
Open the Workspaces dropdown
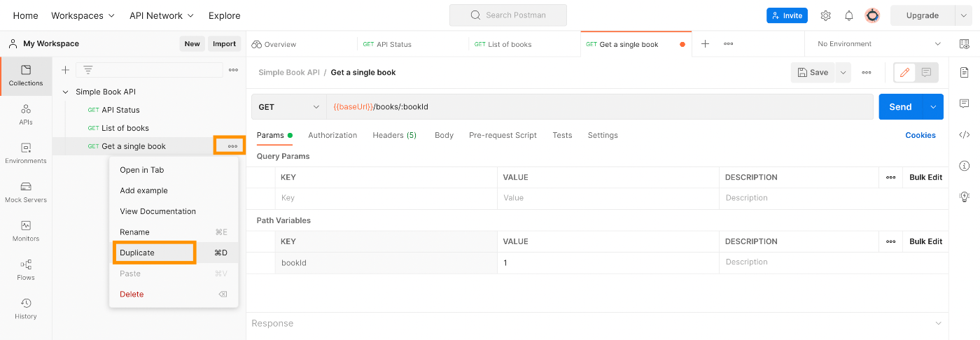pyautogui.click(x=83, y=15)
